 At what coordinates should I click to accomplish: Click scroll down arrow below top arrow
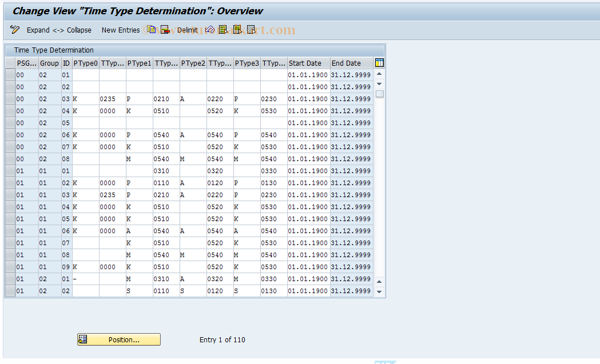tap(379, 84)
